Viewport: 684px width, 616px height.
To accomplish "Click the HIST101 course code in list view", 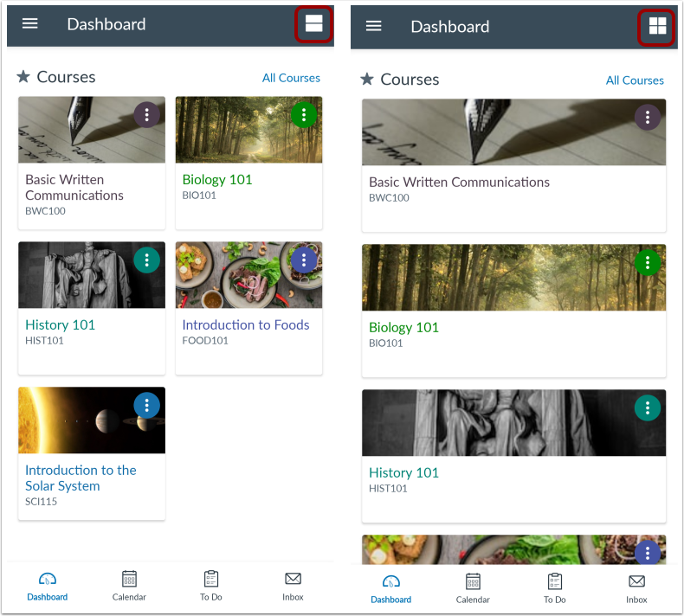I will 388,488.
